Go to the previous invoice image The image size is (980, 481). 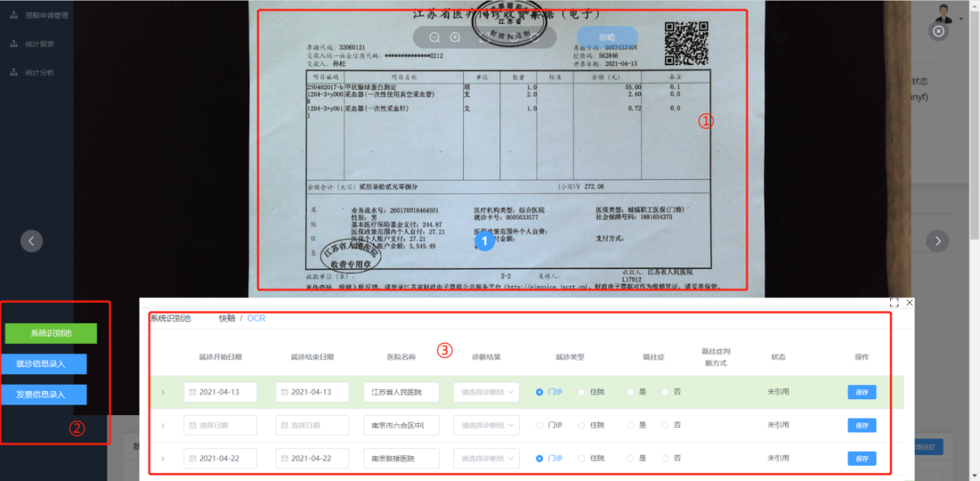point(31,240)
